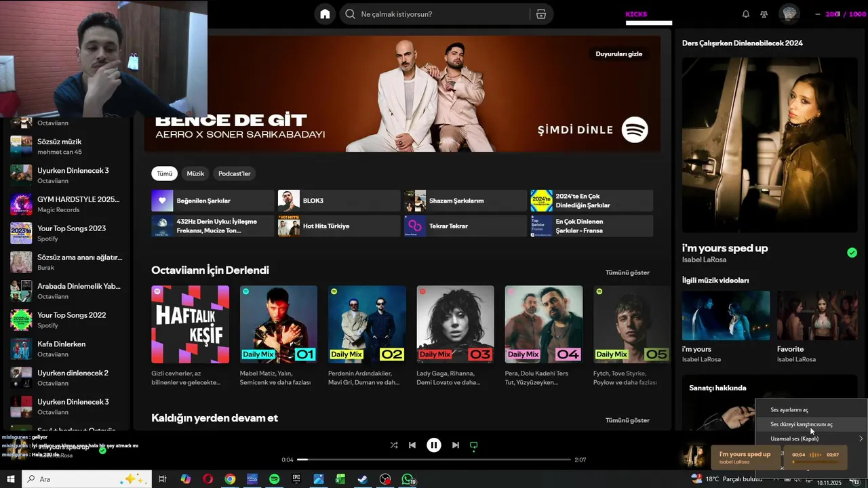Click the song progress bar

[x=434, y=460]
